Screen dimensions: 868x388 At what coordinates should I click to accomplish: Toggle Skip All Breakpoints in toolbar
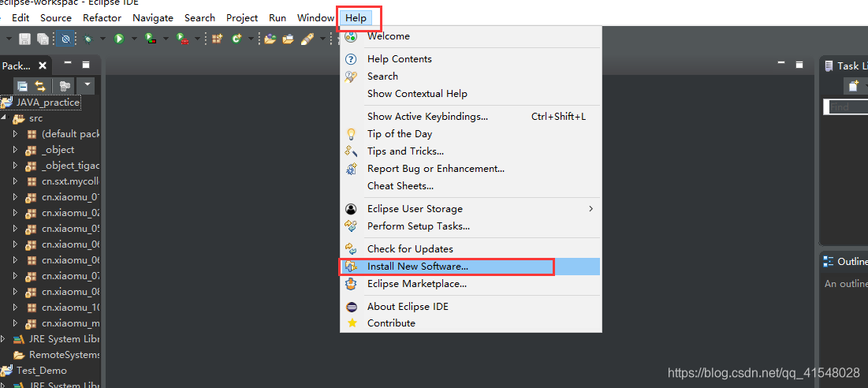[x=65, y=39]
